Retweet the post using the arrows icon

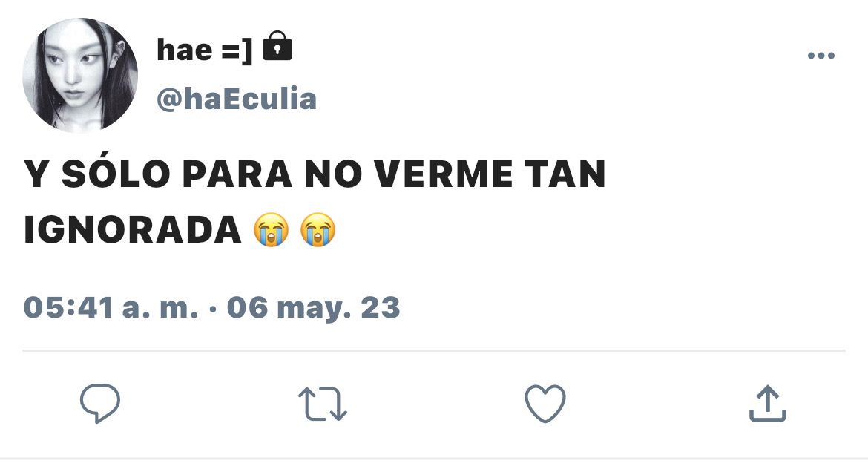[x=323, y=403]
